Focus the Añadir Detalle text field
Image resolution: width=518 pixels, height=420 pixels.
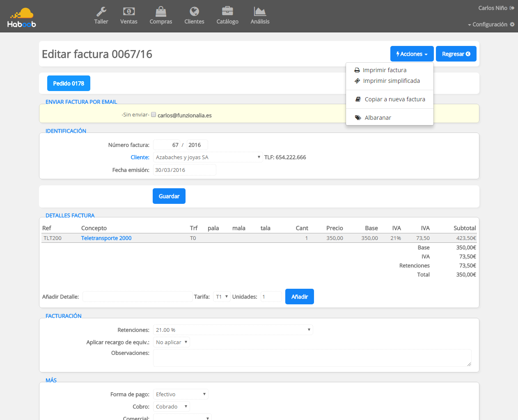(138, 297)
